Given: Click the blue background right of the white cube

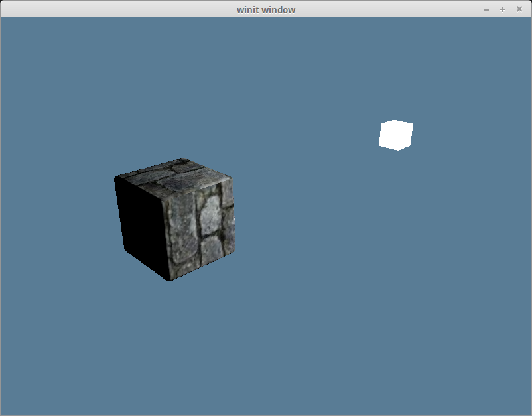Looking at the screenshot, I should (x=471, y=135).
